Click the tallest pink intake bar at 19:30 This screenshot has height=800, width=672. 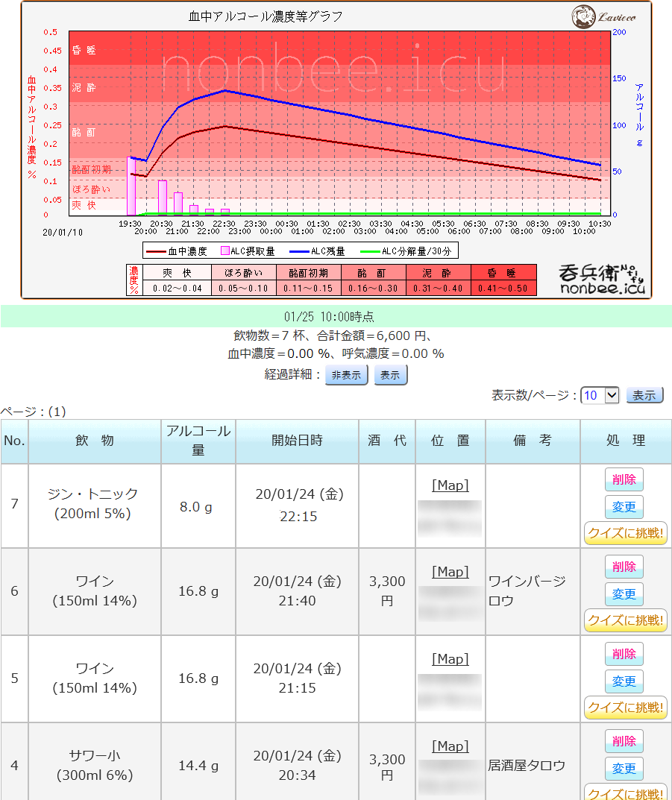pos(131,186)
